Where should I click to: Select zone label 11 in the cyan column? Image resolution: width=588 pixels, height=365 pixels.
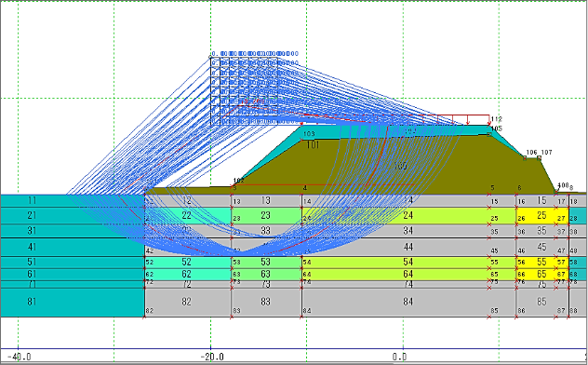point(32,201)
